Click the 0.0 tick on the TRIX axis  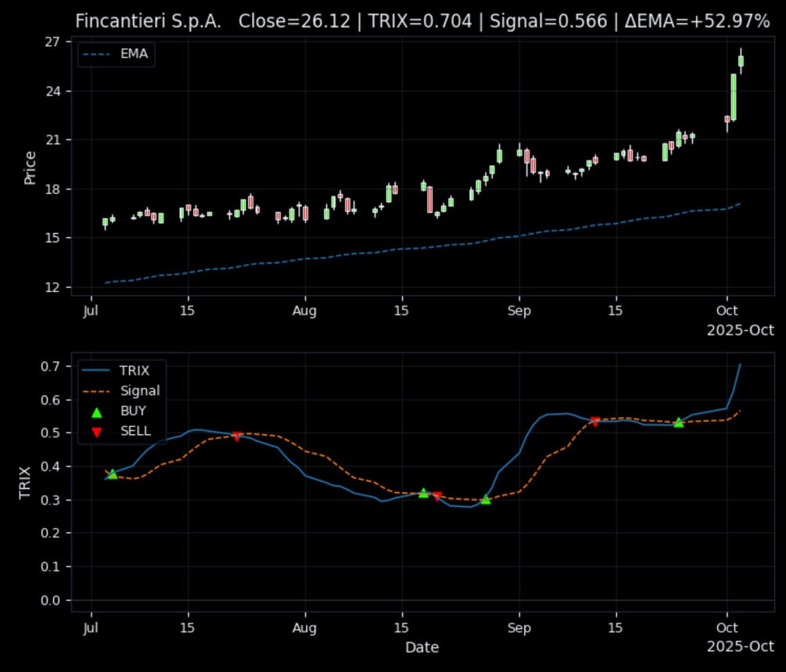pyautogui.click(x=50, y=600)
